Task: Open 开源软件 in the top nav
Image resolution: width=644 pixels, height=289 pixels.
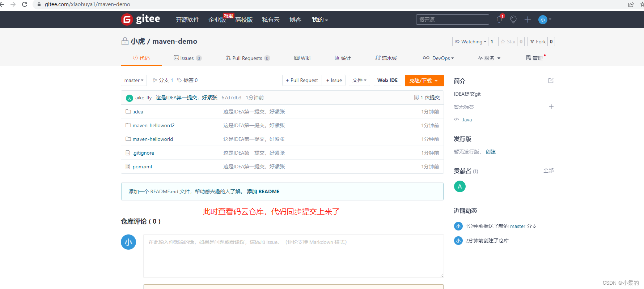Action: click(187, 20)
